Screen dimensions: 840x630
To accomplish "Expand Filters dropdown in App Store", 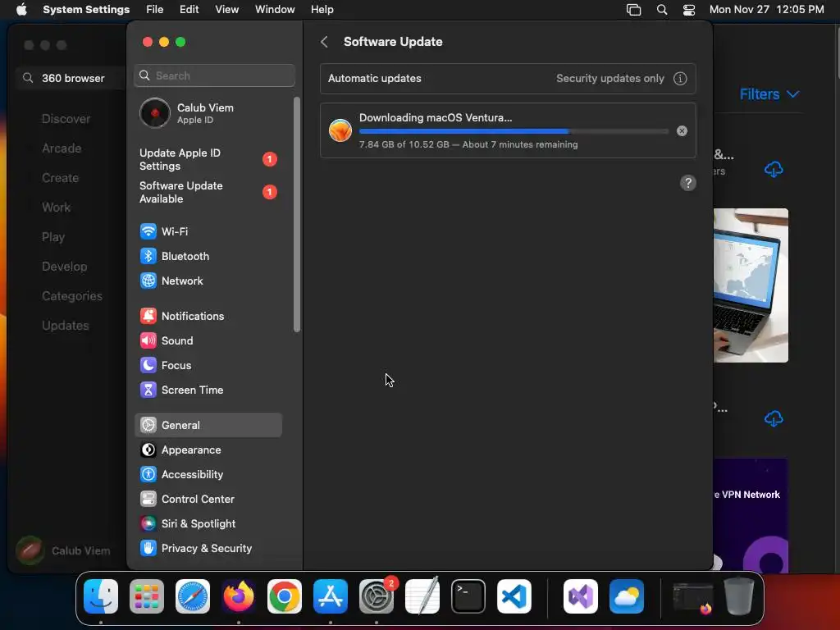I will point(769,94).
